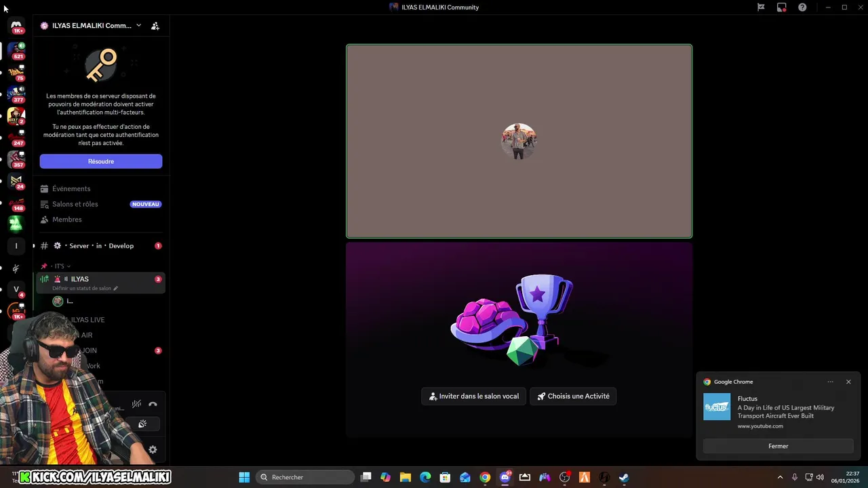Open Microsoft Store from taskbar
This screenshot has height=488, width=868.
click(x=445, y=477)
